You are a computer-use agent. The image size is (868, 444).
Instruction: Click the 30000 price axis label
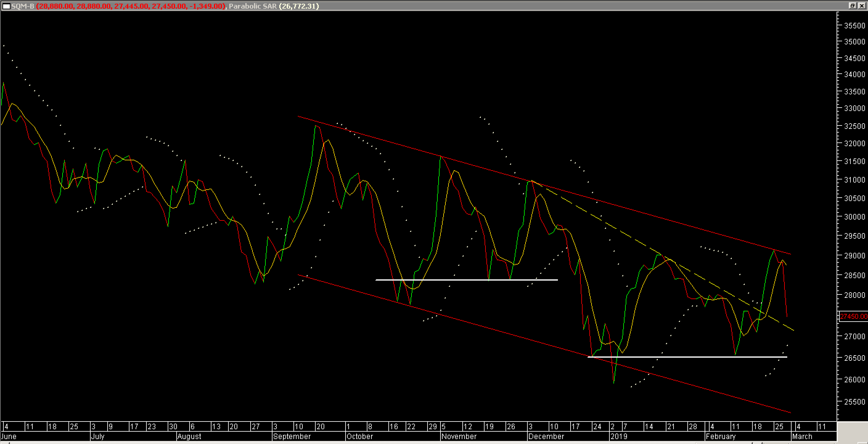click(854, 217)
